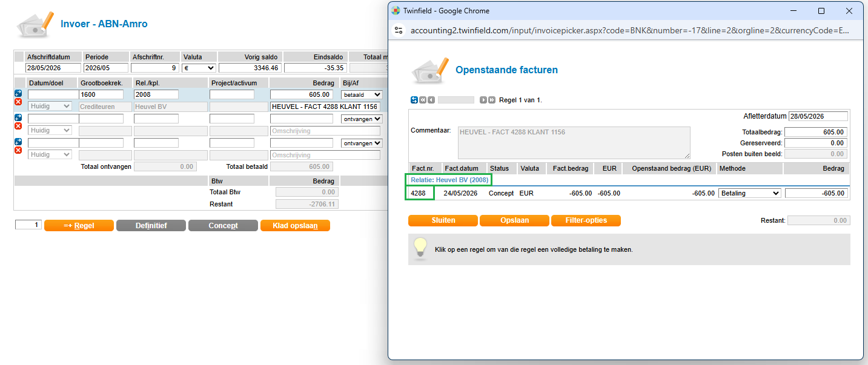868x365 pixels.
Task: Jump to the last invoice page
Action: (492, 100)
